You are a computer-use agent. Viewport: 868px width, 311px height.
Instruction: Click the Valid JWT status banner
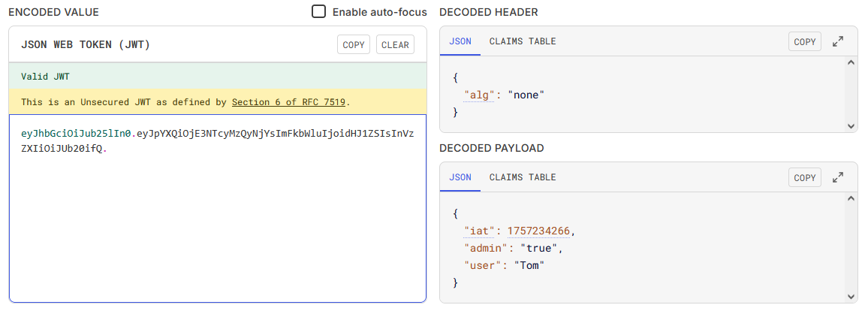(218, 77)
